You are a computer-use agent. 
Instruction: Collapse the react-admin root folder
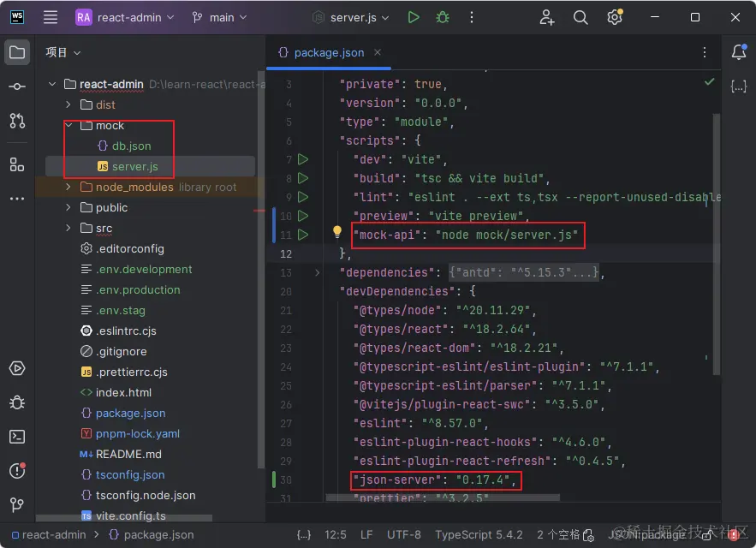[52, 84]
